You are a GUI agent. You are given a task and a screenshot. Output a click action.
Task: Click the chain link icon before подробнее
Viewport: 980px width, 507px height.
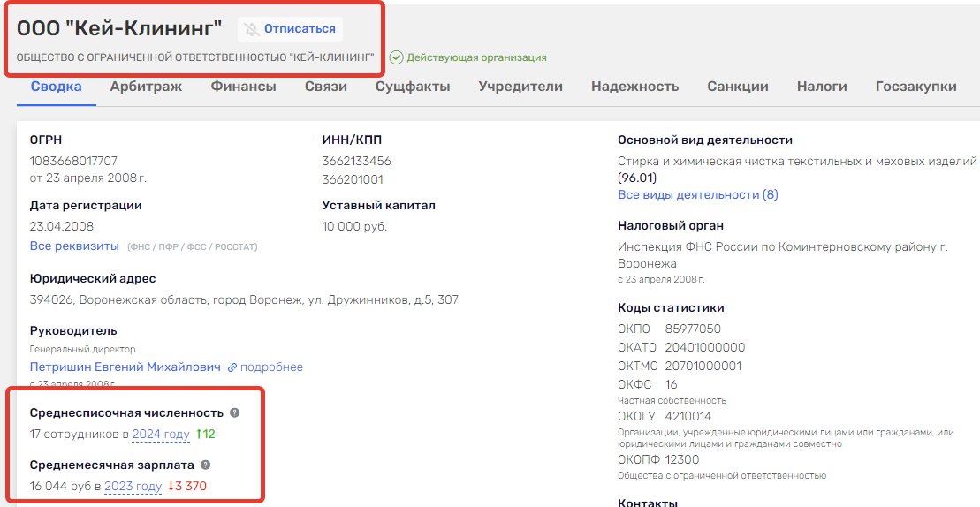pos(232,367)
